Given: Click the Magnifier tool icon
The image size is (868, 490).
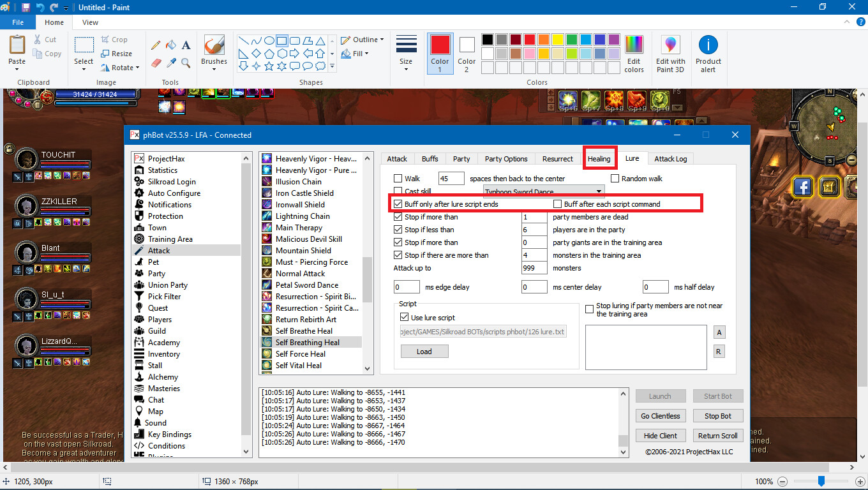Looking at the screenshot, I should (186, 63).
